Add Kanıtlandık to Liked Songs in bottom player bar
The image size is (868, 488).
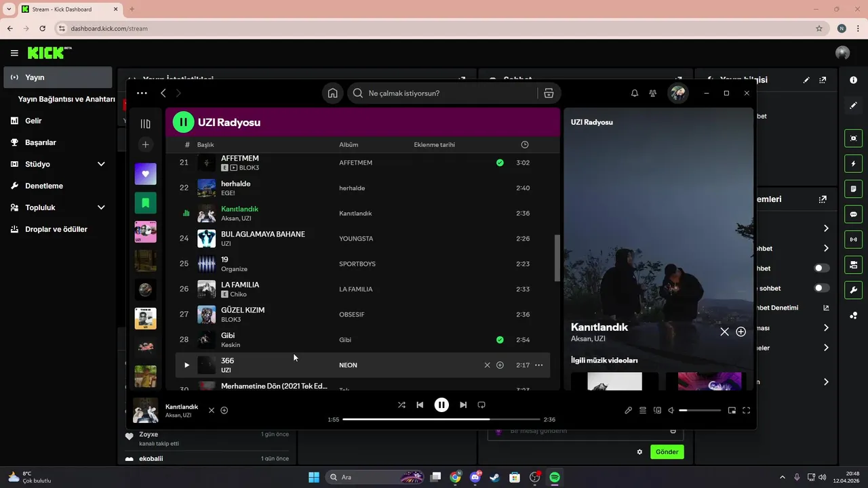click(224, 410)
